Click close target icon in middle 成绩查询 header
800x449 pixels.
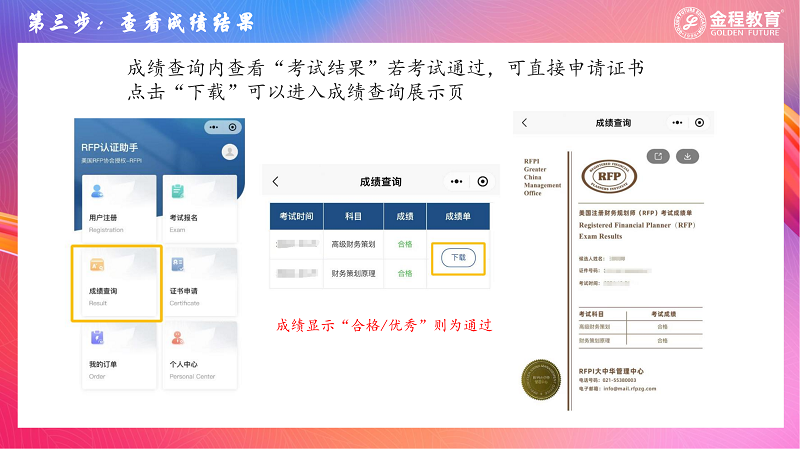483,182
